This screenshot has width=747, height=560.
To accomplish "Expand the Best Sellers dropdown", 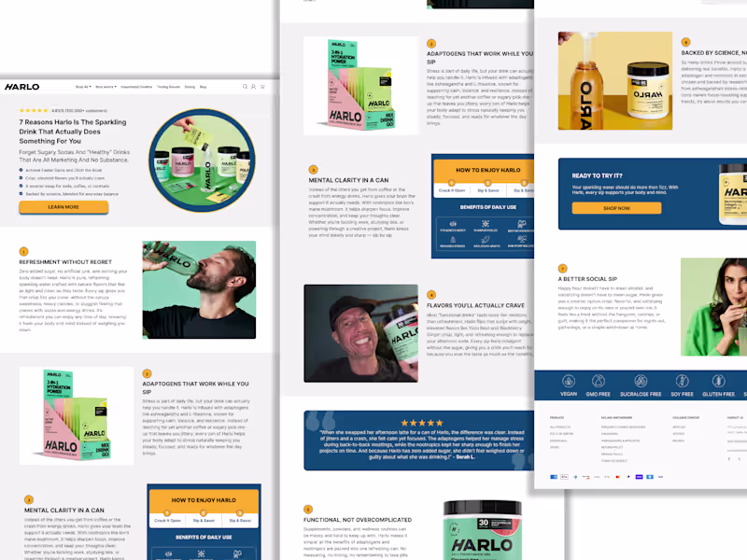I will coord(105,86).
